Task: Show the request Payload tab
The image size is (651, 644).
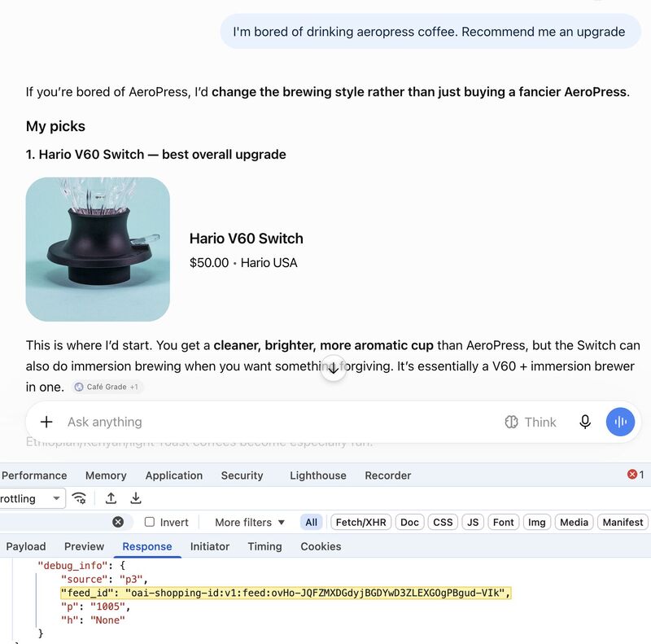Action: [26, 546]
